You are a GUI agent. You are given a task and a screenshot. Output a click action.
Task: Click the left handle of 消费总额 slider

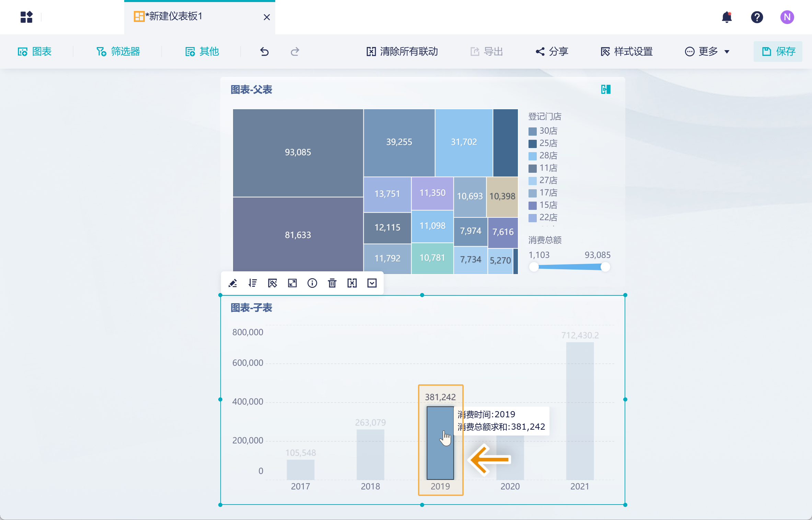(x=534, y=267)
